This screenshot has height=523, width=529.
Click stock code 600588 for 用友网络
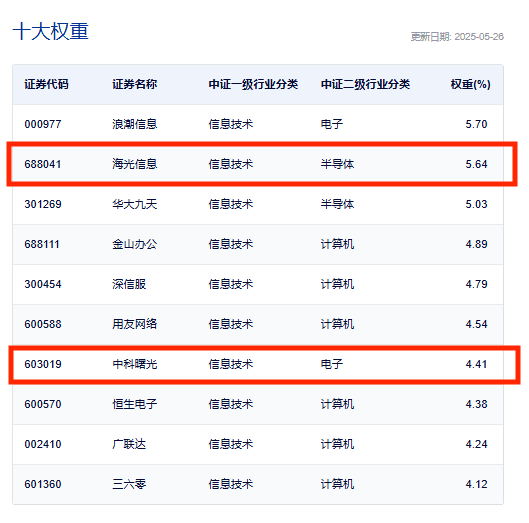(43, 324)
